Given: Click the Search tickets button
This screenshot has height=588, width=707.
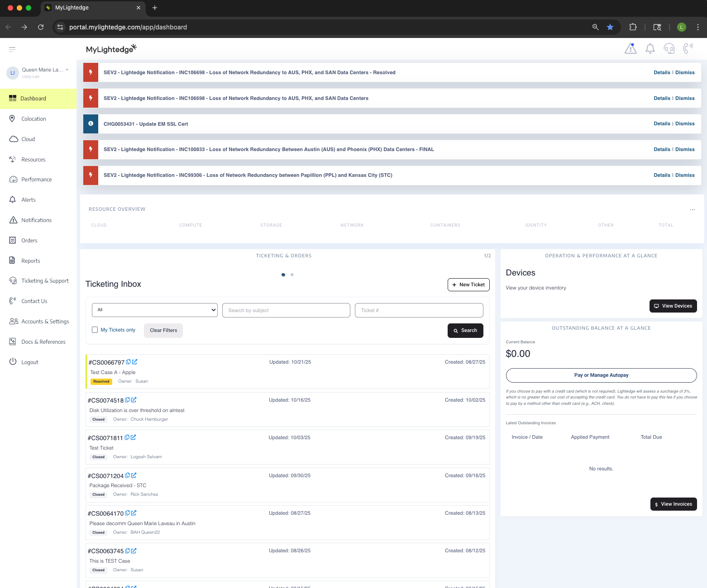Looking at the screenshot, I should click(x=465, y=331).
